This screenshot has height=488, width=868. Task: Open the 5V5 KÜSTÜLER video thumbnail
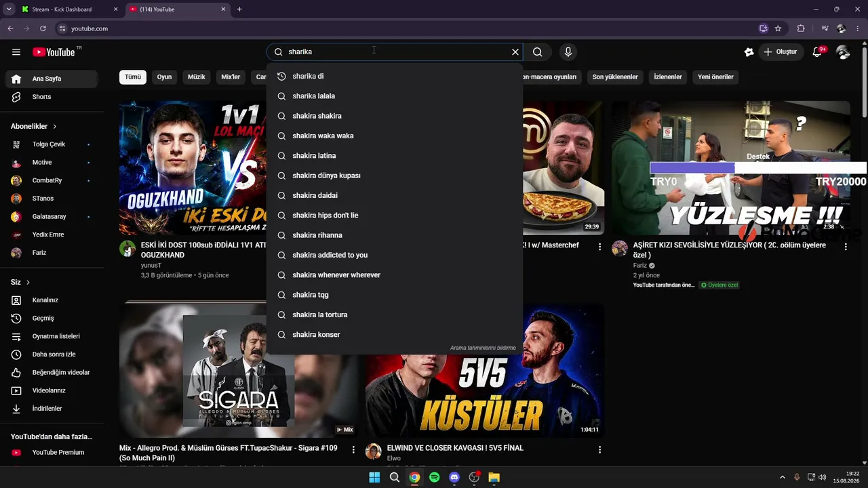(x=484, y=371)
